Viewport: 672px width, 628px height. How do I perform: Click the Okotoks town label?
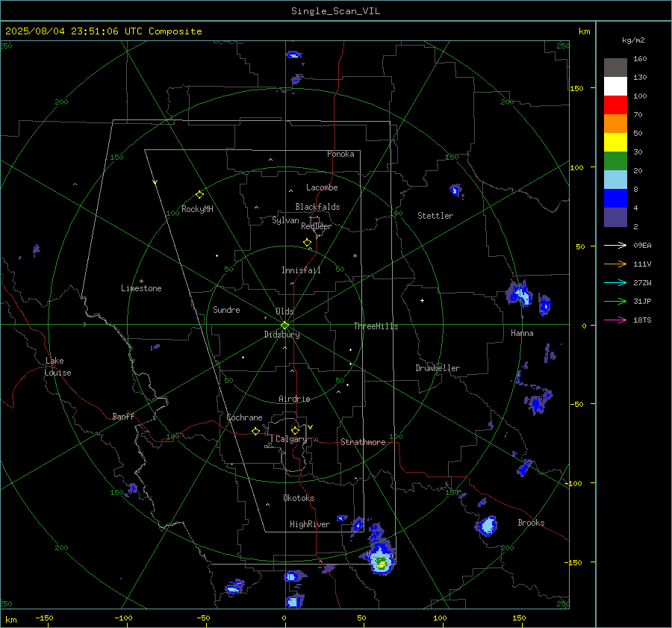pos(299,498)
